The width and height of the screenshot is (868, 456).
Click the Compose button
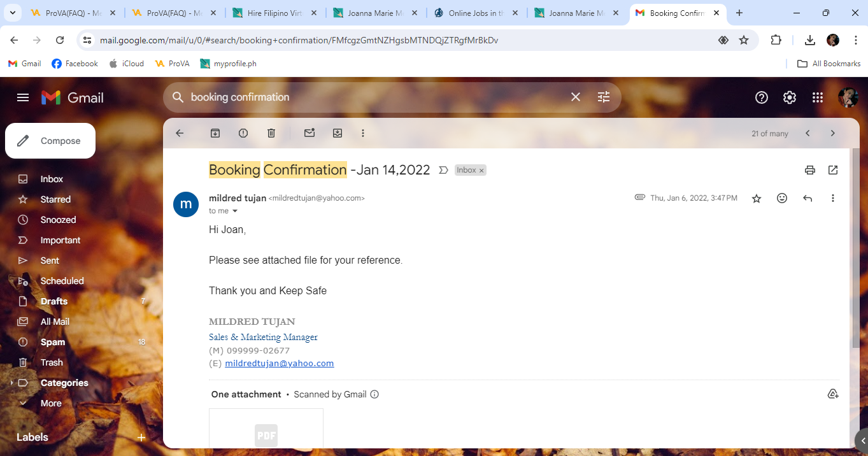50,141
